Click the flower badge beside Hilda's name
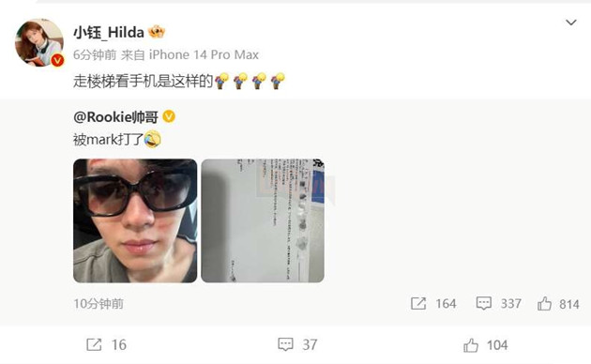 pos(157,32)
